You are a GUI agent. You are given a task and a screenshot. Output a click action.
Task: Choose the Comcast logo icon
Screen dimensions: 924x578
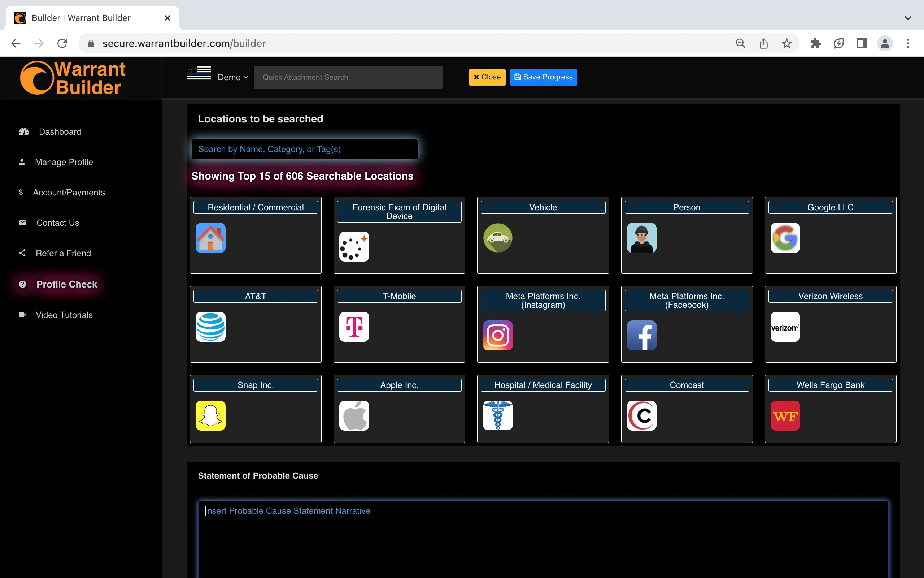(641, 415)
